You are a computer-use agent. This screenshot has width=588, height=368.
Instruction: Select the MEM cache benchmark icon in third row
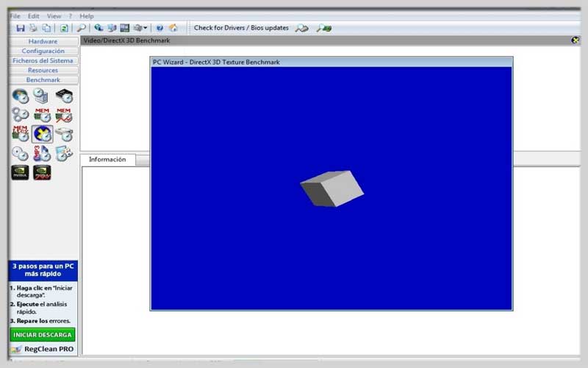coord(21,134)
